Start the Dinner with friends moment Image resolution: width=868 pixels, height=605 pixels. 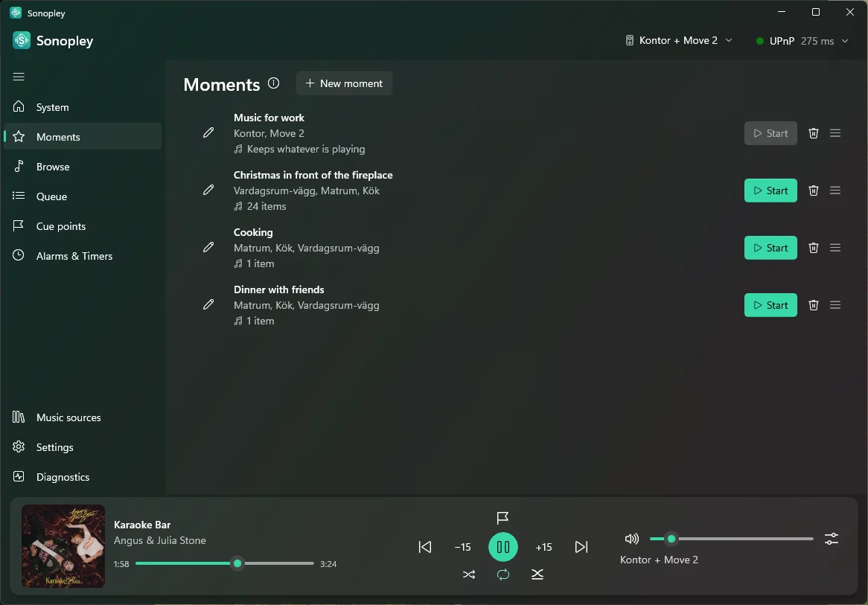pos(770,305)
